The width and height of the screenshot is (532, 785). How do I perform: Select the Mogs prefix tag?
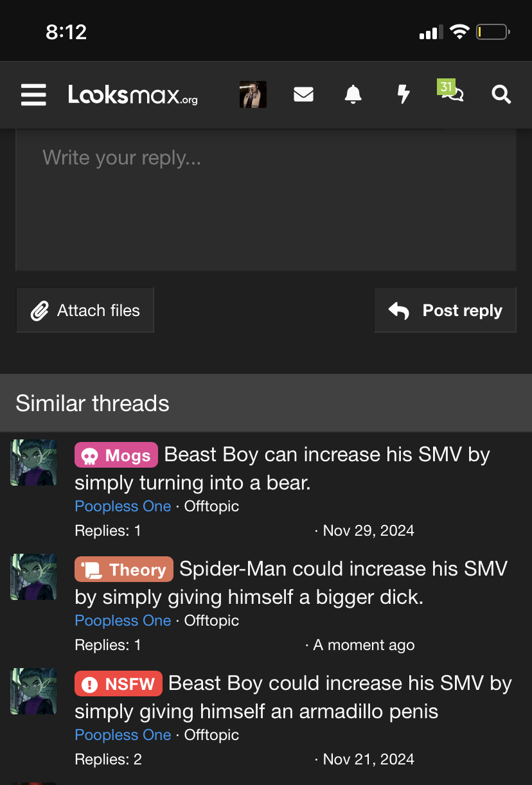(x=116, y=455)
